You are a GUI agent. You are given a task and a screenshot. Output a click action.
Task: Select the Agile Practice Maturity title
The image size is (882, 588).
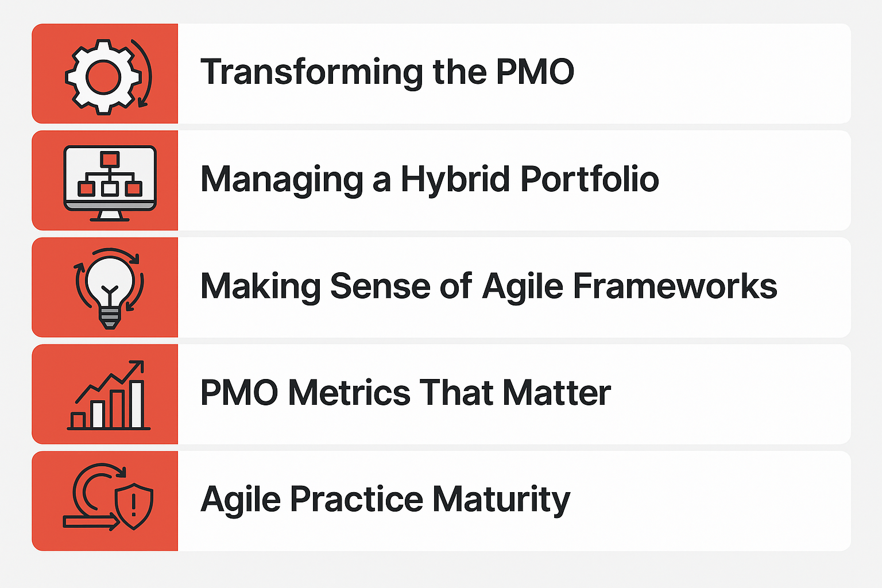385,500
